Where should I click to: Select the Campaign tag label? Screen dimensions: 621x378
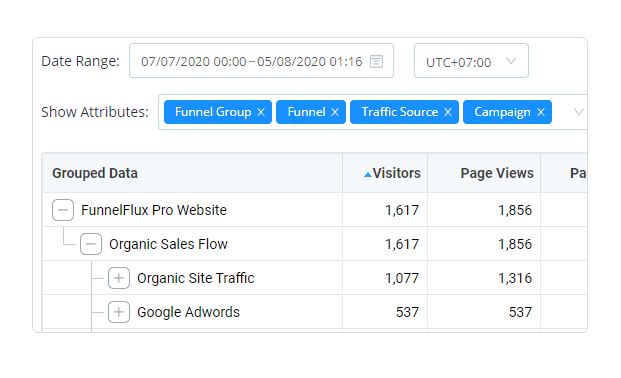click(502, 112)
